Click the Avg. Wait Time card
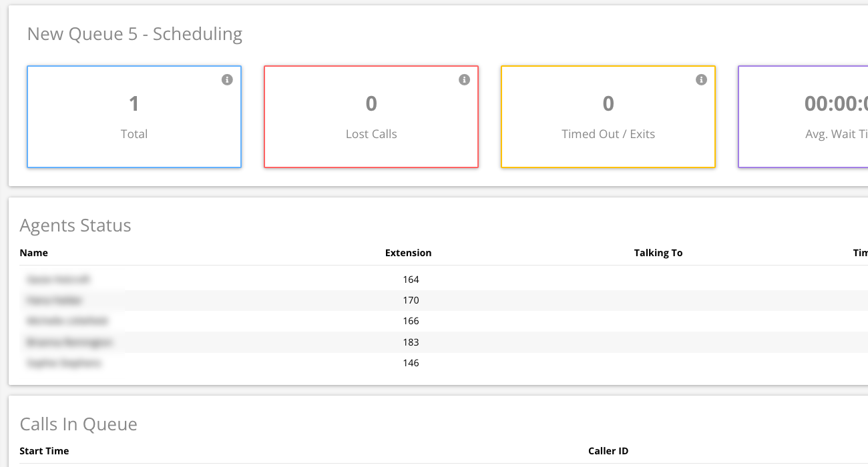This screenshot has width=868, height=467. [803, 117]
